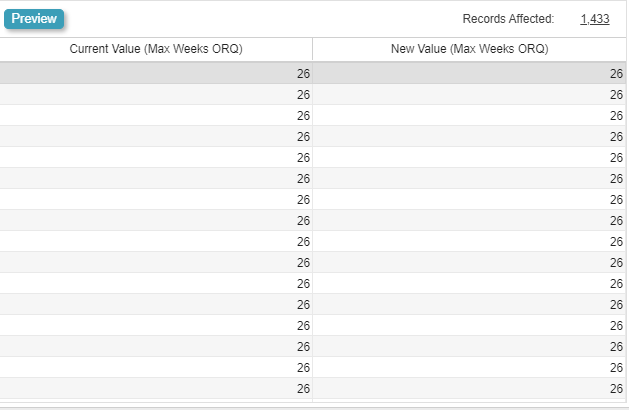The height and width of the screenshot is (410, 629).
Task: Open the 1,433 records affected link
Action: 594,19
